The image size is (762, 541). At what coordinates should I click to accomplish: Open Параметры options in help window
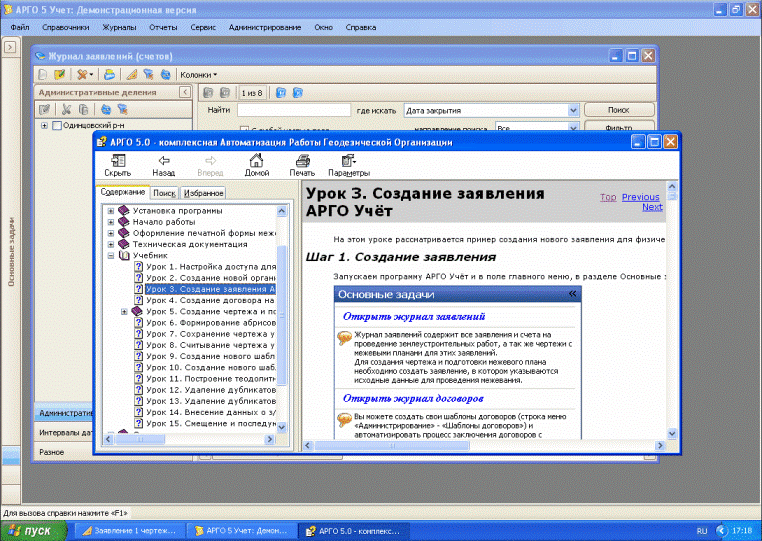coord(348,160)
